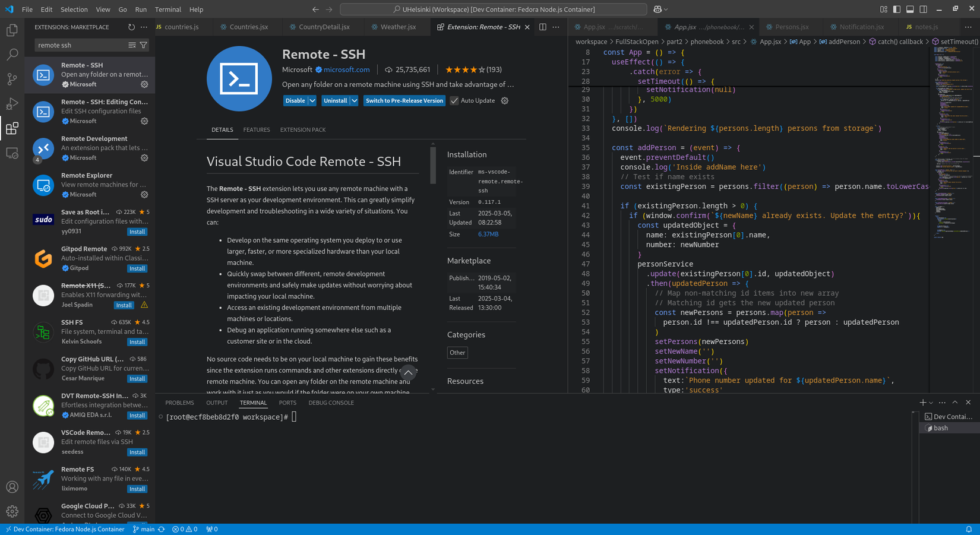The height and width of the screenshot is (535, 980).
Task: Switch to the FEATURES tab
Action: [257, 129]
